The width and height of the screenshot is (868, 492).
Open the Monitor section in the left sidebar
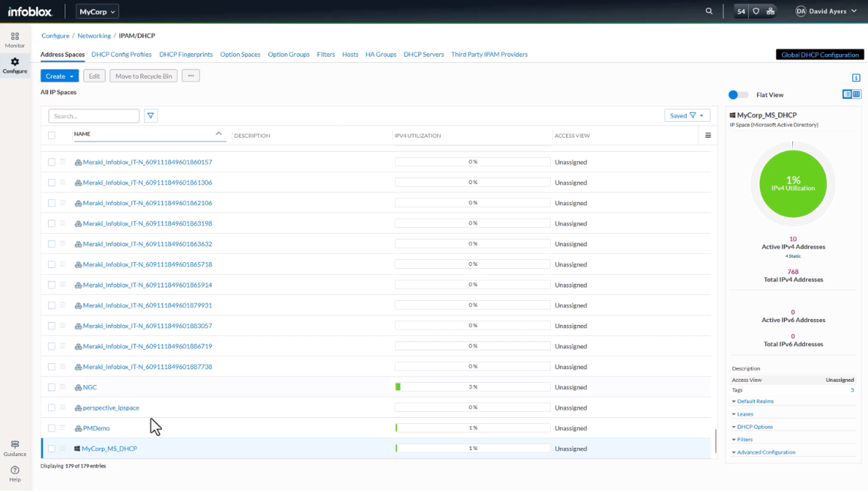pyautogui.click(x=14, y=40)
